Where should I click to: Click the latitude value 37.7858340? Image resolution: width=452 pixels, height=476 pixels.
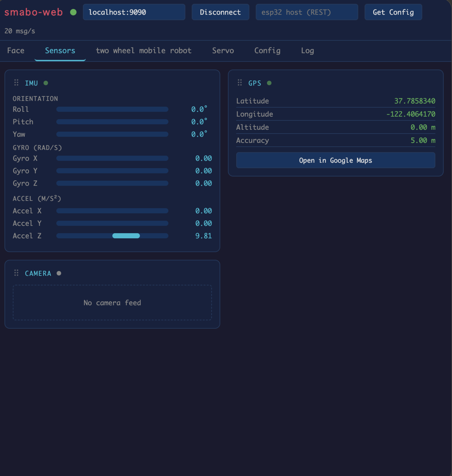pos(415,101)
